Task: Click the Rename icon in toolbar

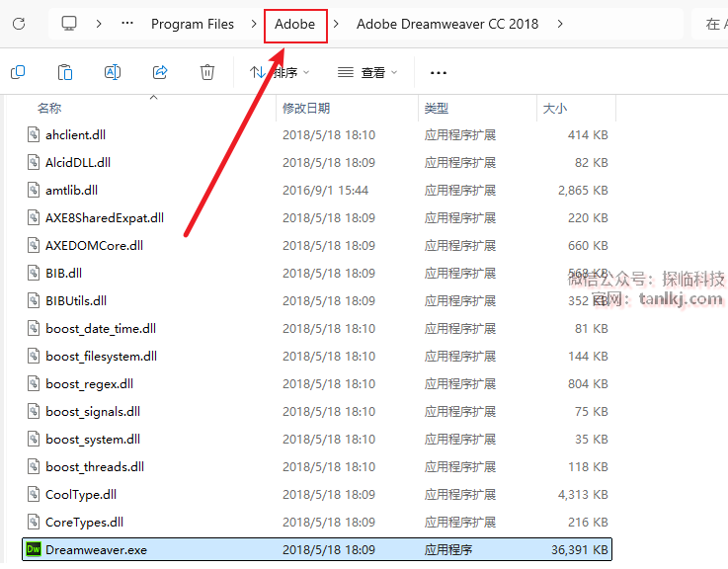Action: tap(113, 72)
